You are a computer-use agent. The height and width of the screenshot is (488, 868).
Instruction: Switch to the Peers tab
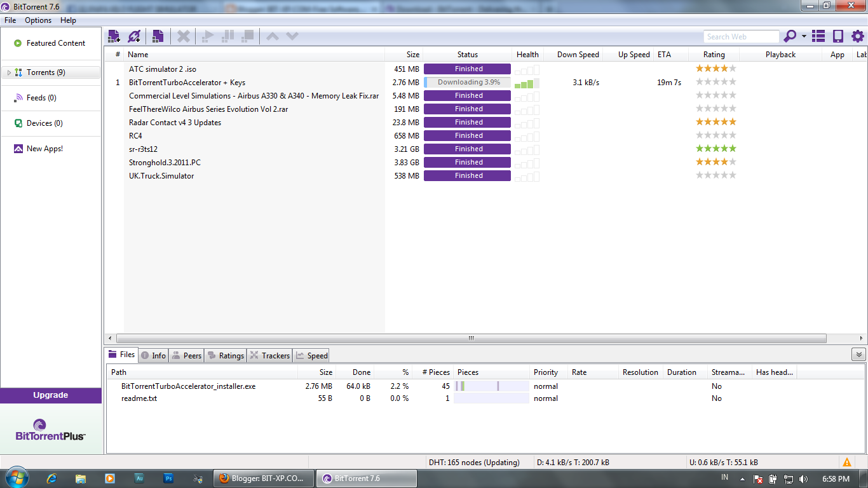point(187,355)
